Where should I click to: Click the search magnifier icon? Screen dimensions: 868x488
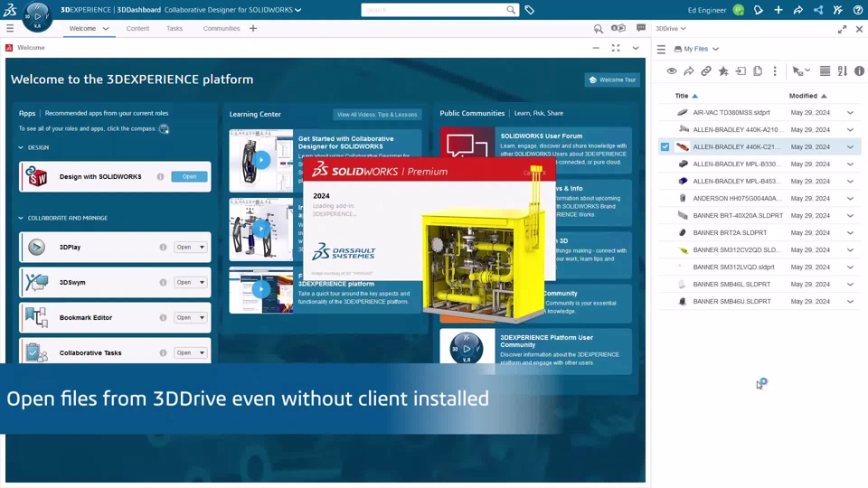pyautogui.click(x=510, y=10)
